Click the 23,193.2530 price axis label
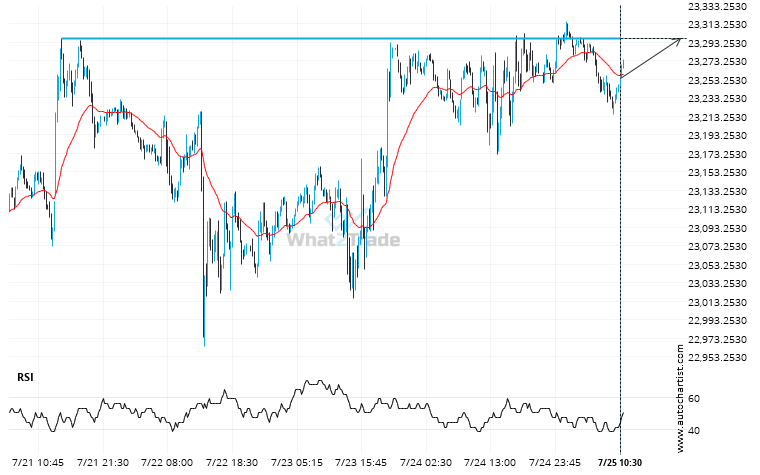This screenshot has height=475, width=760. tap(717, 136)
